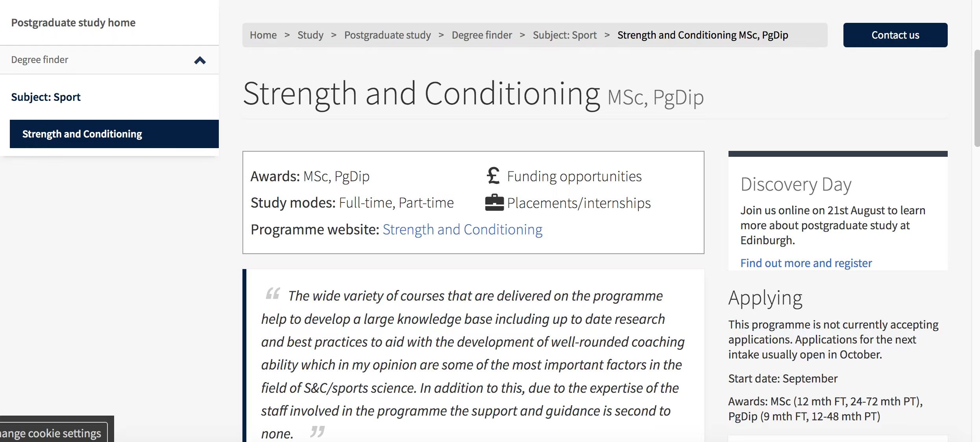
Task: Click the pound sign funding icon
Action: pos(493,176)
